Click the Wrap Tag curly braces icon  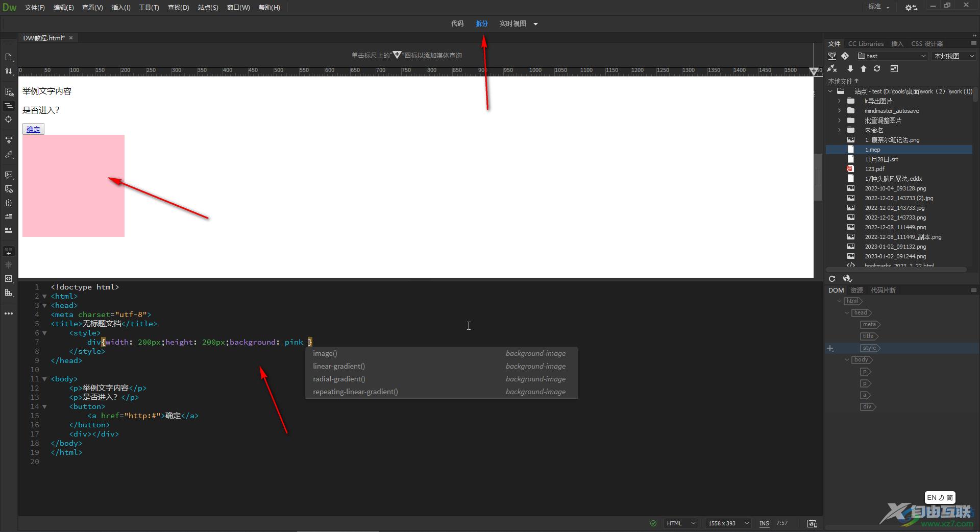(9, 203)
